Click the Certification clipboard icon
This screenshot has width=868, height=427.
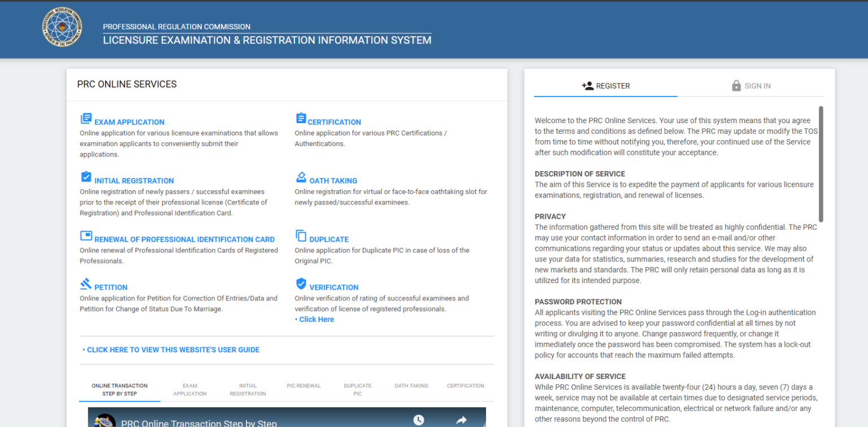tap(301, 119)
